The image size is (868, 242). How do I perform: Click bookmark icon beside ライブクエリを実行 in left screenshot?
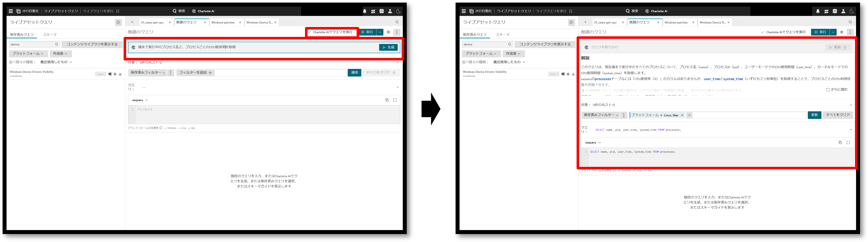(x=118, y=11)
